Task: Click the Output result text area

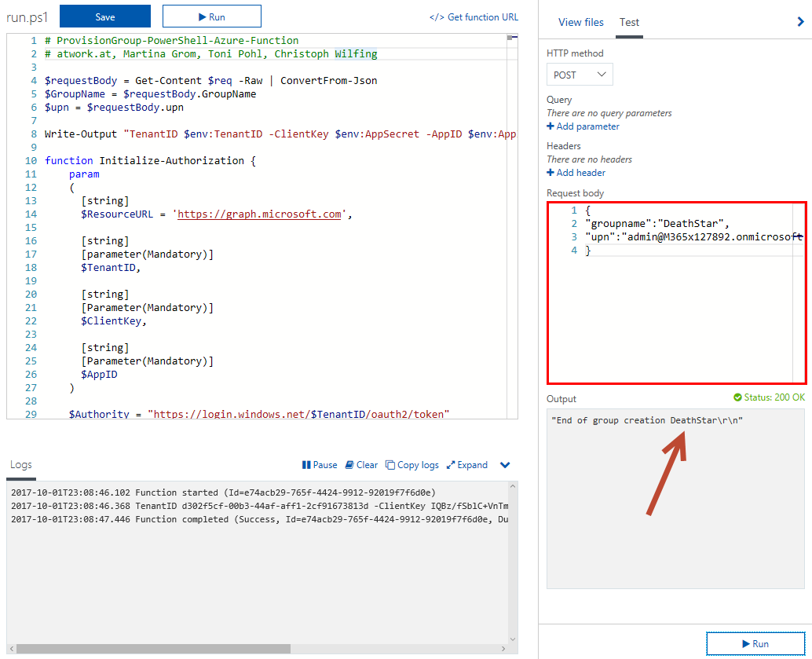Action: coord(675,503)
